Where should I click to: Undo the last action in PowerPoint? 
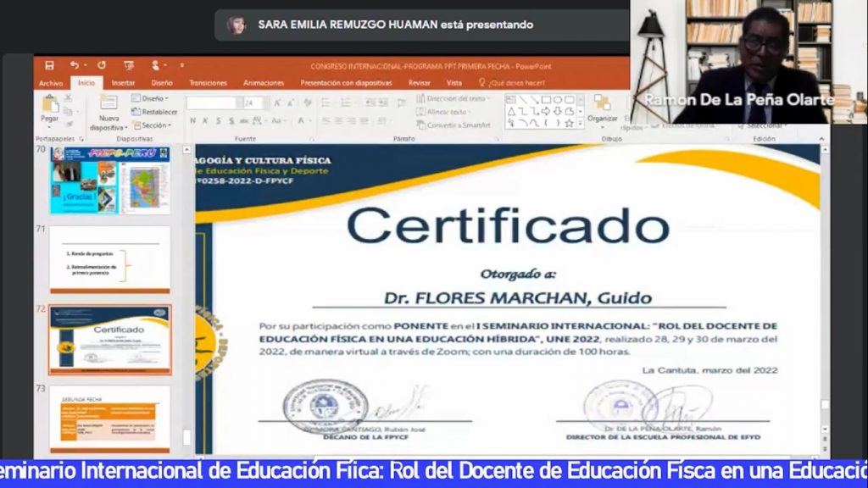[74, 65]
